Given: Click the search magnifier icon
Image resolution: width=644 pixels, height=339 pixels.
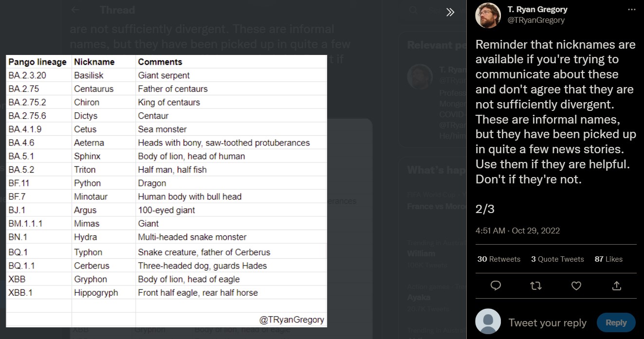Looking at the screenshot, I should click(x=413, y=10).
